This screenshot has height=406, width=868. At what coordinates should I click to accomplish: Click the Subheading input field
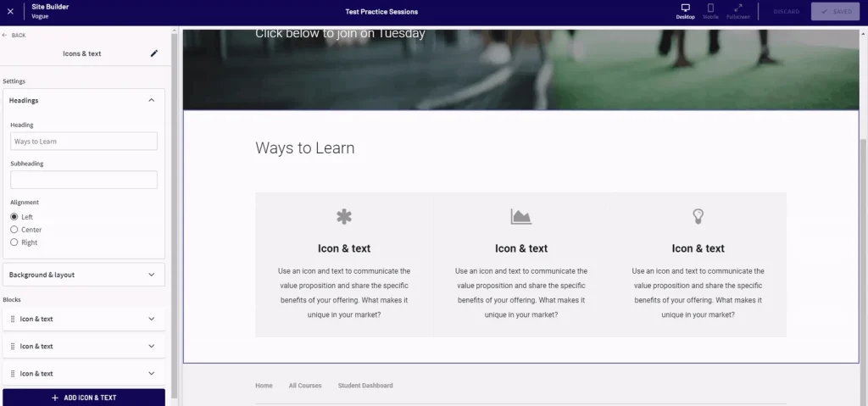tap(84, 180)
